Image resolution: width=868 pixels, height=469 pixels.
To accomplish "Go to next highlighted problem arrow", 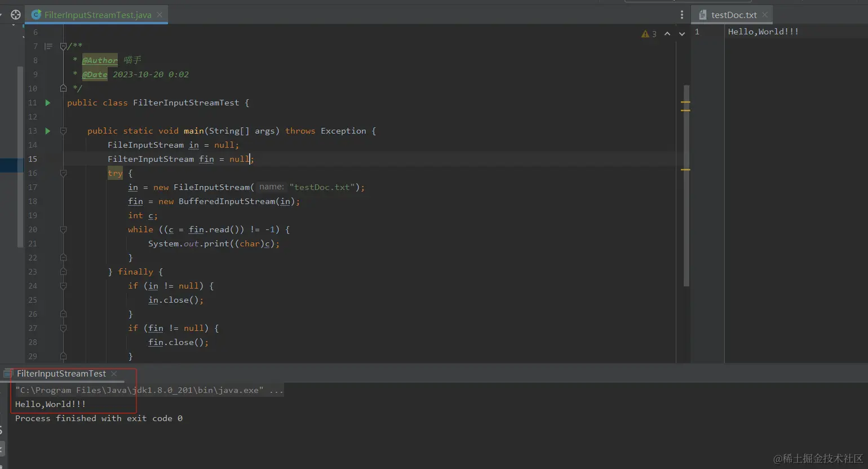I will pyautogui.click(x=682, y=34).
